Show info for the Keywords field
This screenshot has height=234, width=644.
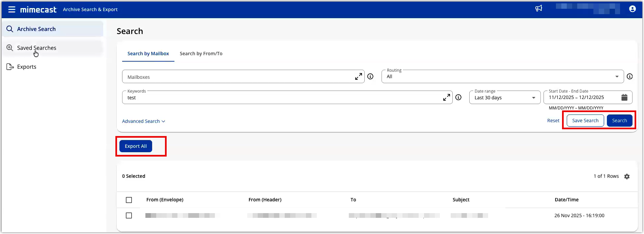[458, 97]
